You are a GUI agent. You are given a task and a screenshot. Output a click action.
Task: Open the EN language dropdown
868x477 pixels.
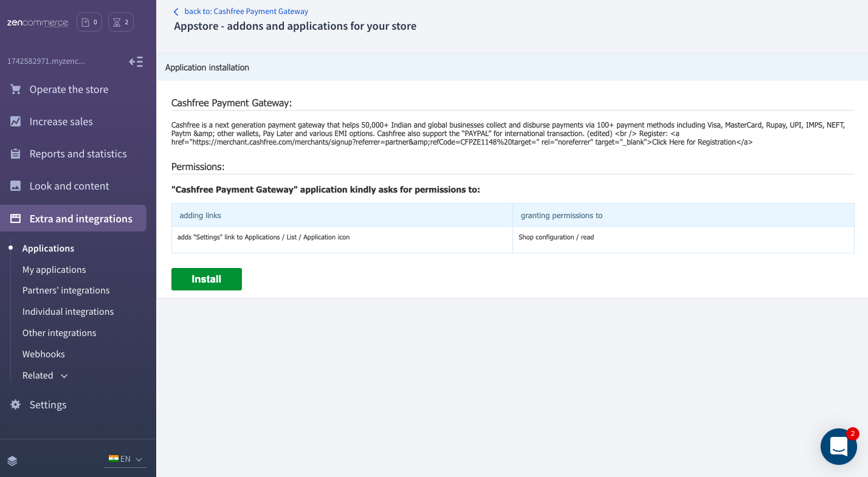(x=126, y=459)
